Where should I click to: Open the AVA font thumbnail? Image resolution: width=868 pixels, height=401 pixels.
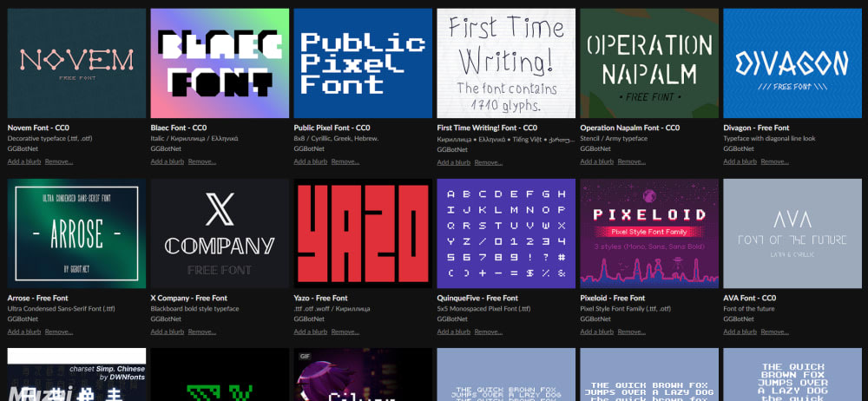pos(792,233)
